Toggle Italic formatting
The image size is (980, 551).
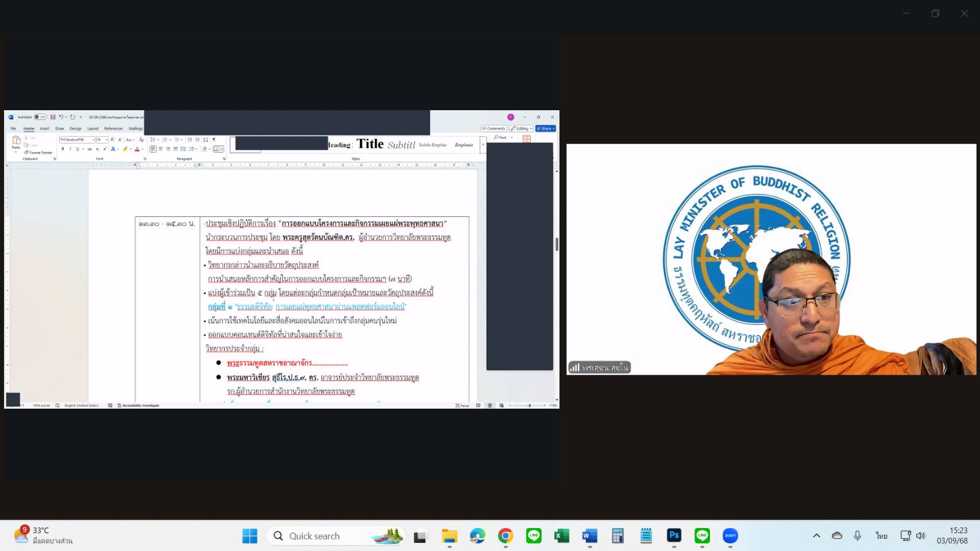[x=70, y=149]
